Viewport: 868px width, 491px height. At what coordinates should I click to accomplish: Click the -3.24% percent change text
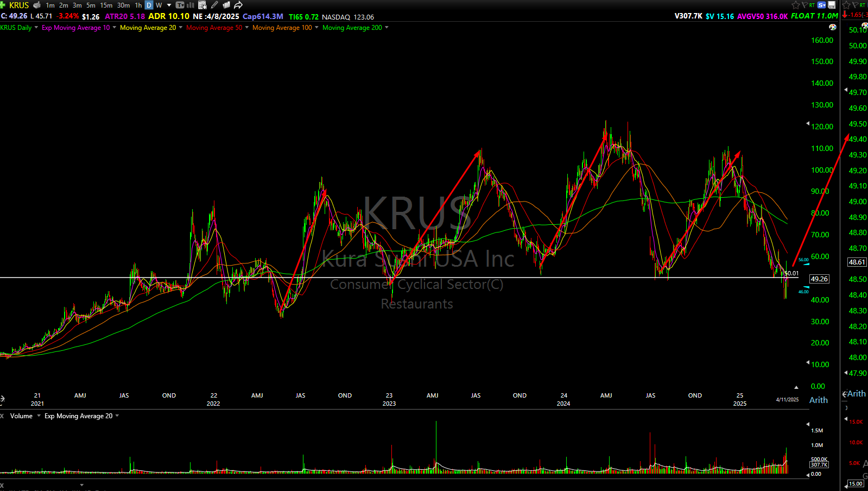click(68, 16)
